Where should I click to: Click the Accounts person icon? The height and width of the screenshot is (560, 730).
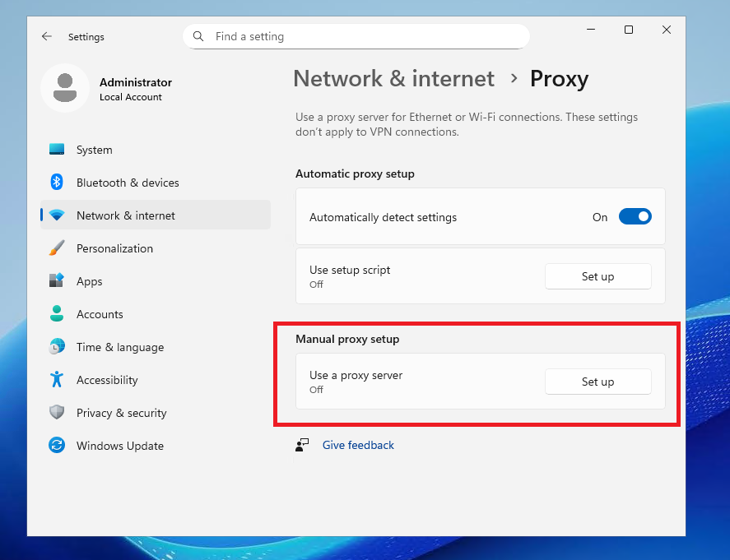coord(57,313)
